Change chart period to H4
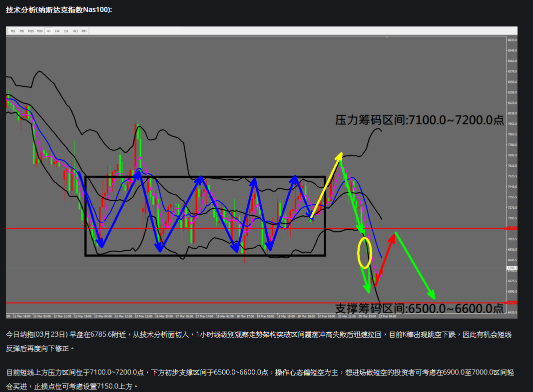Screen dimensions: 533x392 [x=57, y=31]
